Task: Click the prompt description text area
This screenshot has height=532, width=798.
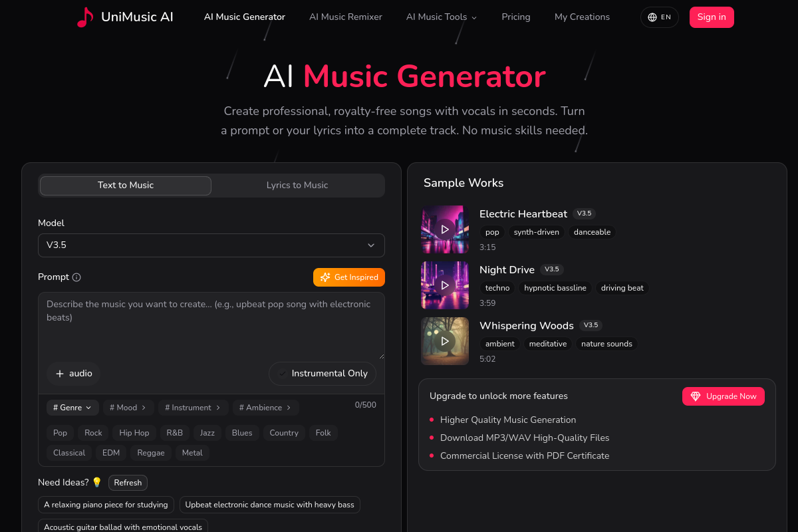Action: (x=211, y=326)
